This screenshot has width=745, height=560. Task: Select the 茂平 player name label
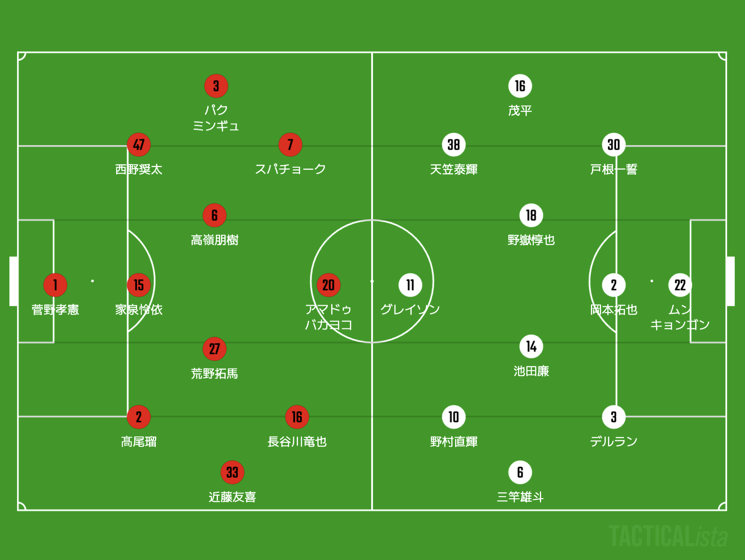click(x=520, y=111)
